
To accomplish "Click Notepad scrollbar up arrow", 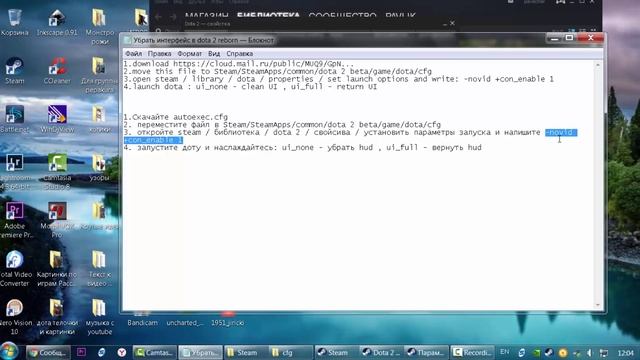I will 598,65.
